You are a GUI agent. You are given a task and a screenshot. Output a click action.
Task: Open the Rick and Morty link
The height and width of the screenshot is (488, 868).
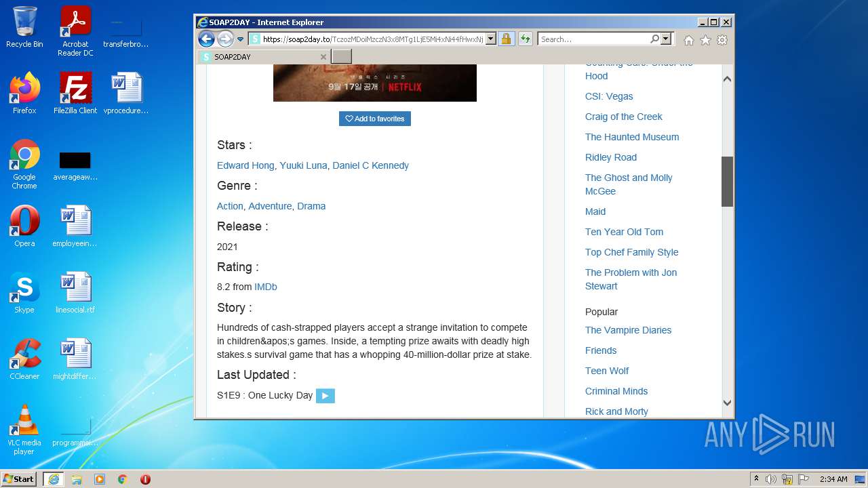pos(616,411)
